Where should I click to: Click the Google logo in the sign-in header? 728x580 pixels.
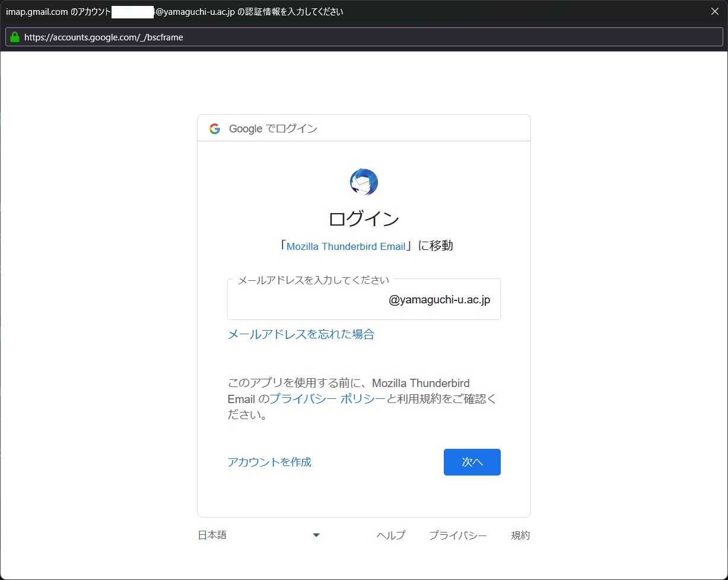[215, 128]
